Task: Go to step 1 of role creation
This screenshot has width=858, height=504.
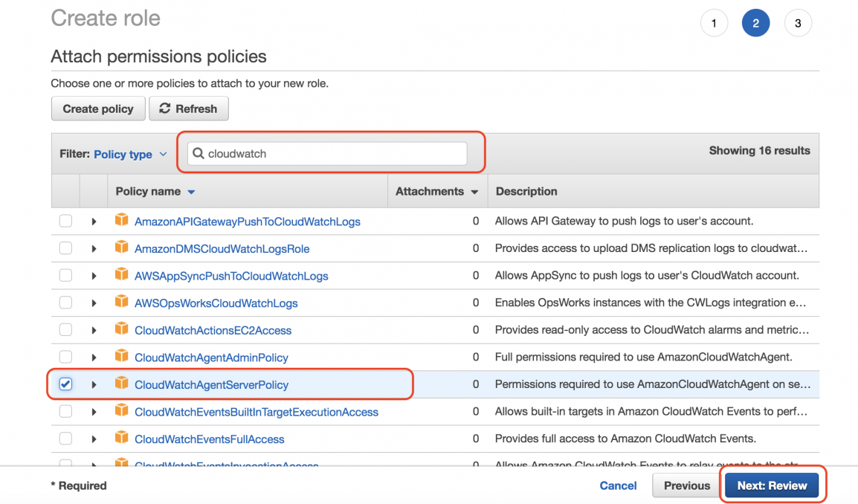Action: [x=714, y=22]
